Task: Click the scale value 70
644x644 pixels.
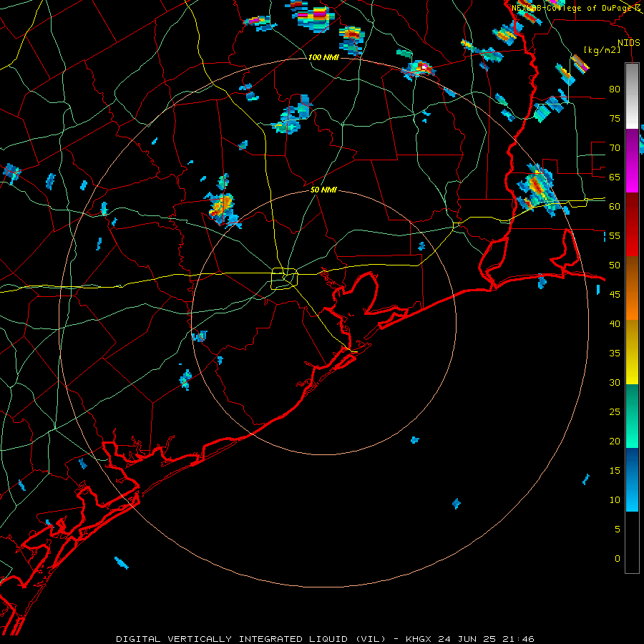Action: click(x=615, y=148)
